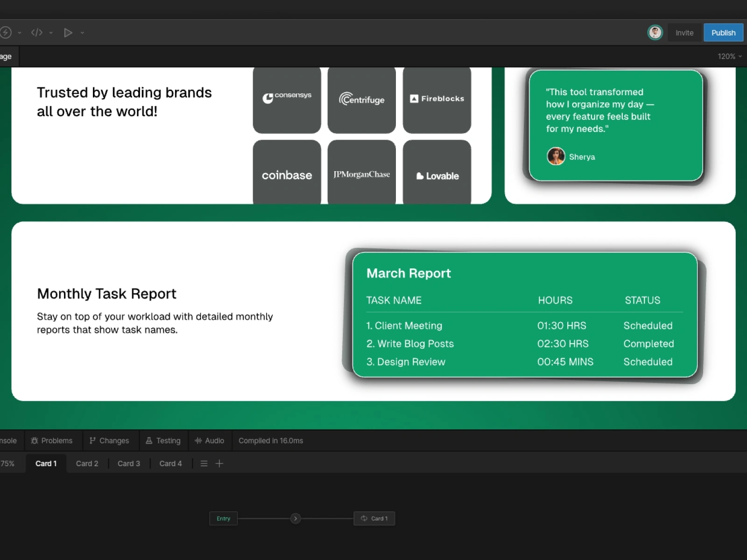Image resolution: width=747 pixels, height=560 pixels.
Task: Click the 'TASK NAME' column header
Action: click(x=394, y=300)
